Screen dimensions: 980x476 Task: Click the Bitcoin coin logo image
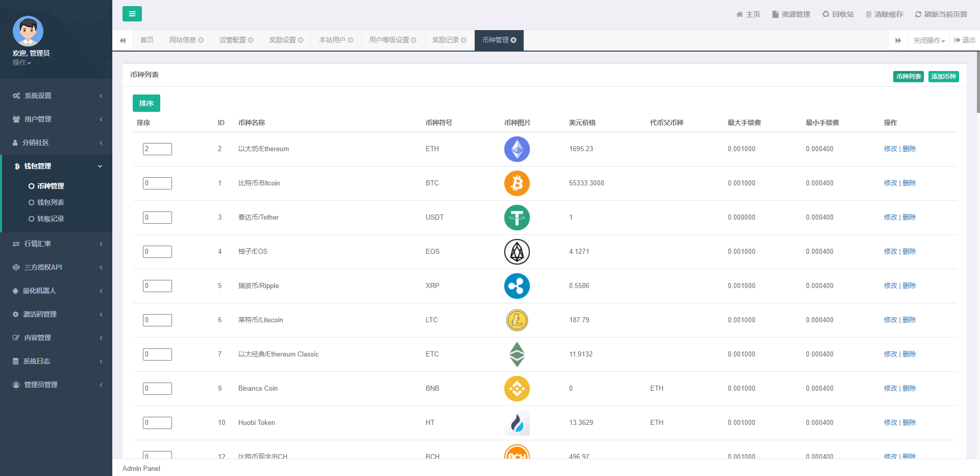pos(517,183)
